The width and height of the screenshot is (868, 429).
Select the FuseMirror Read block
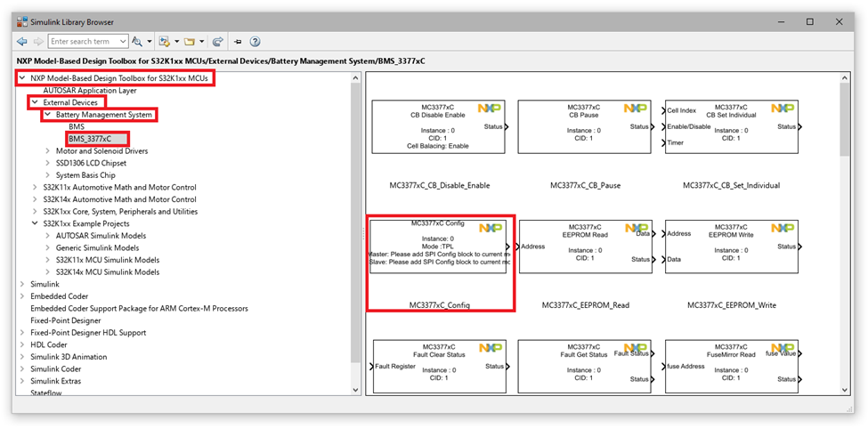pos(731,367)
